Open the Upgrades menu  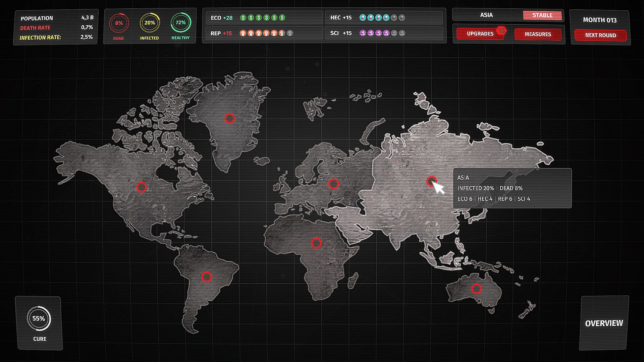click(x=480, y=34)
